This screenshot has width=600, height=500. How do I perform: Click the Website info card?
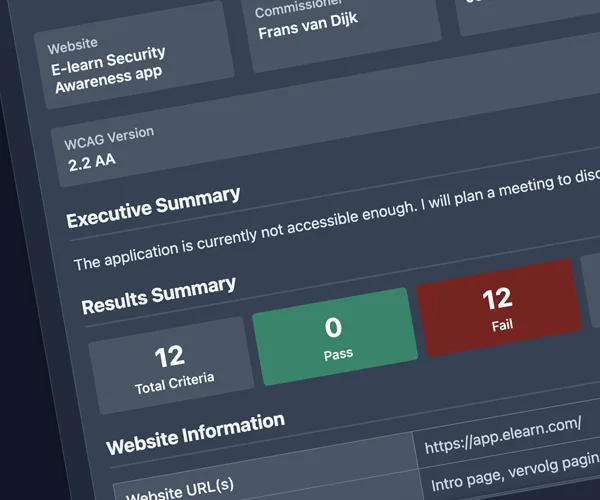tap(134, 58)
